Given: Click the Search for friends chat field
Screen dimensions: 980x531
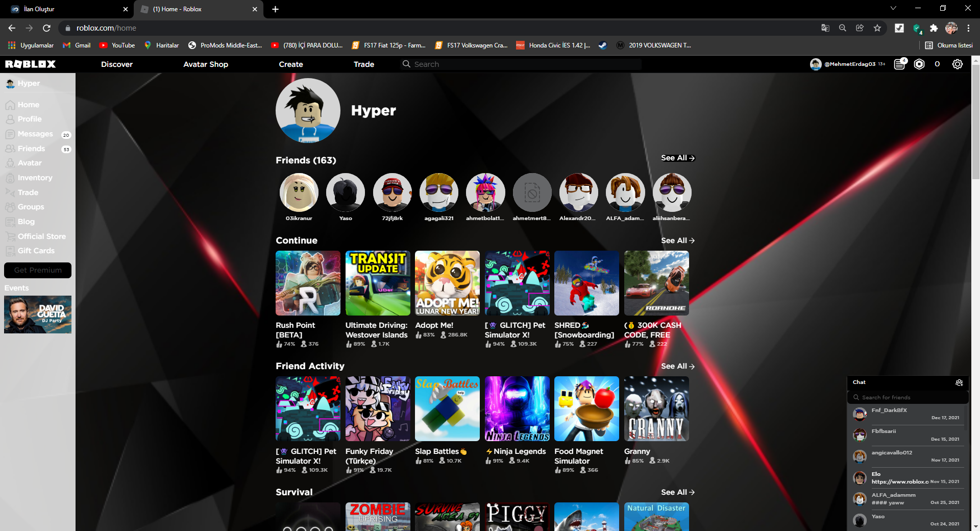Looking at the screenshot, I should 908,397.
